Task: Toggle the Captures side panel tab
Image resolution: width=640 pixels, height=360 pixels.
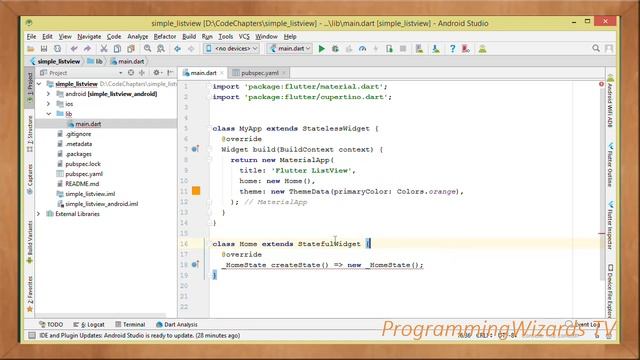Action: click(30, 179)
